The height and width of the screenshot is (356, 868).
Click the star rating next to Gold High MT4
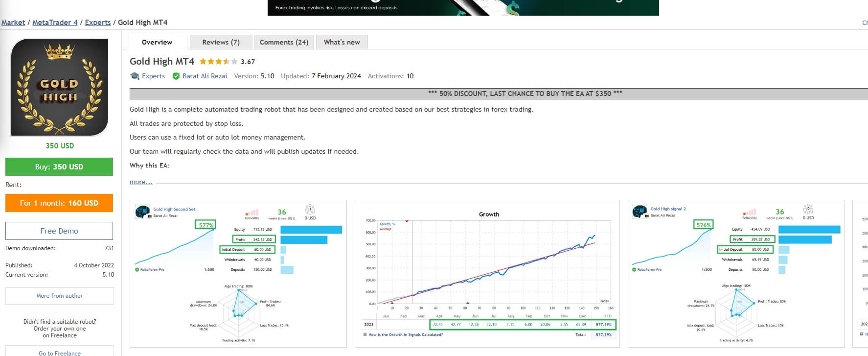pyautogui.click(x=218, y=62)
